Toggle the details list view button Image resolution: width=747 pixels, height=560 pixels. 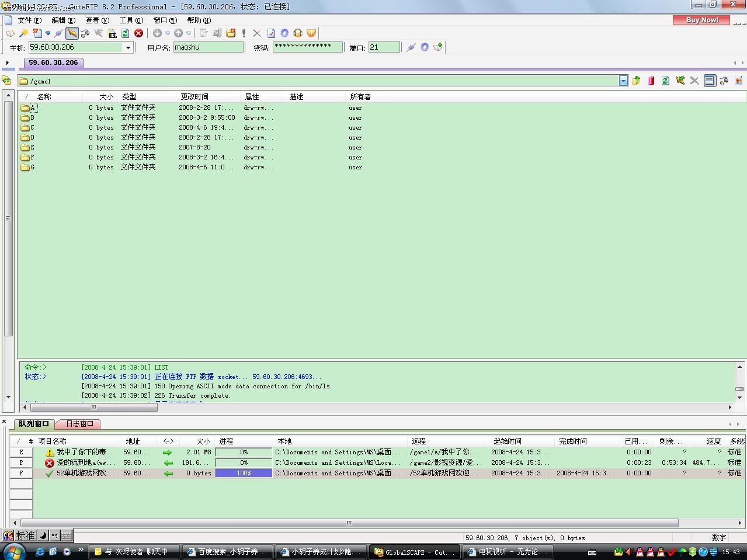709,81
